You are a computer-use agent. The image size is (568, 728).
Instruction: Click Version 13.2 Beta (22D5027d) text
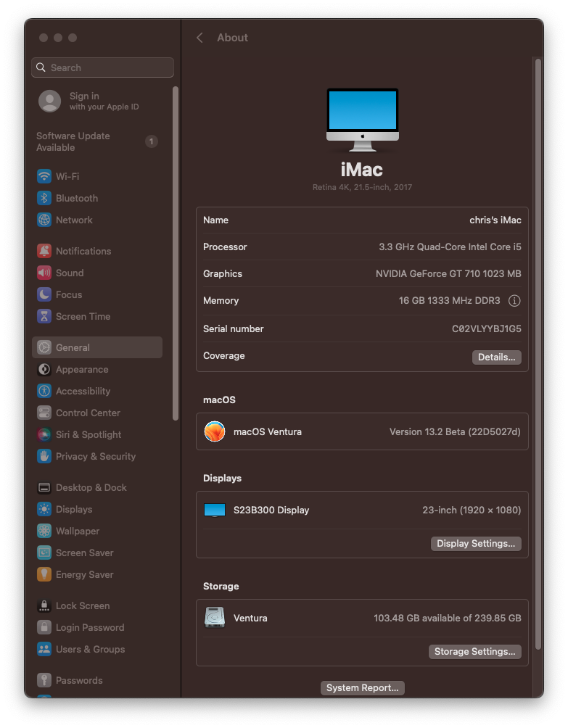(x=455, y=432)
